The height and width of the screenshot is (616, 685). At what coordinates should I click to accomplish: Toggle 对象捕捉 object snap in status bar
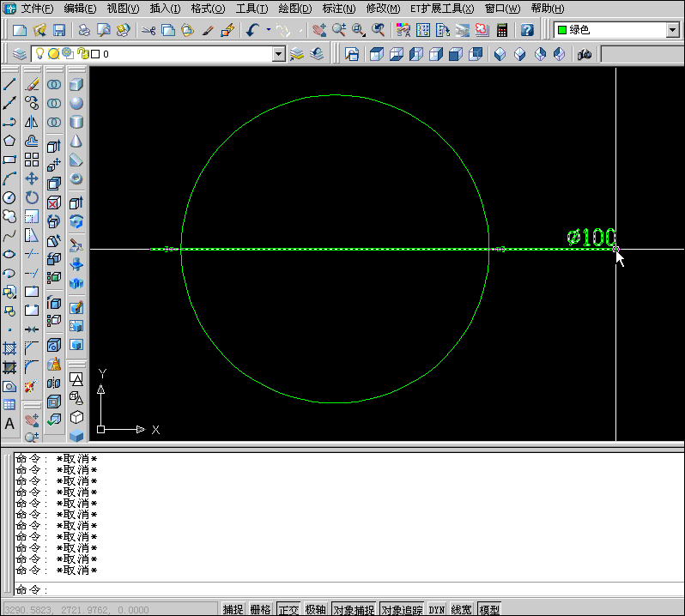[x=354, y=609]
